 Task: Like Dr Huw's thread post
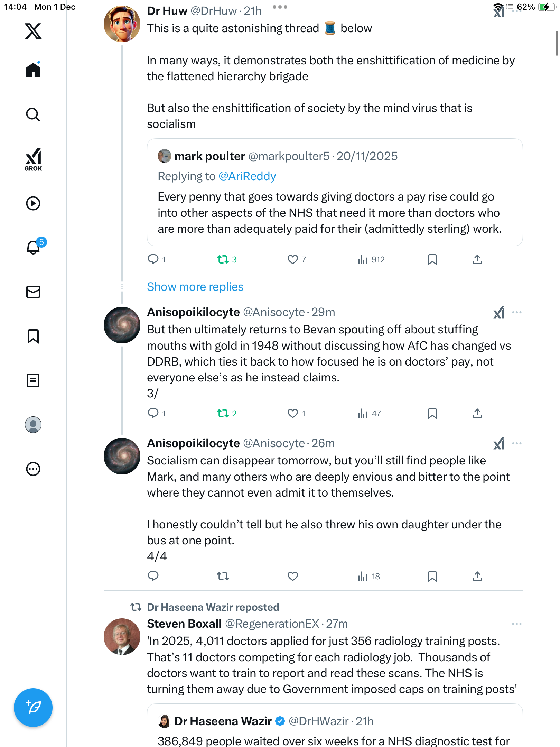click(292, 259)
